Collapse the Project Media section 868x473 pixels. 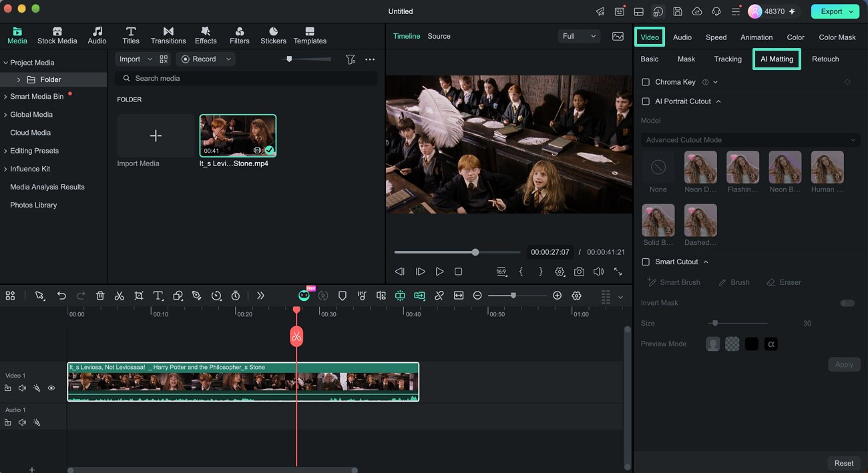pos(5,63)
